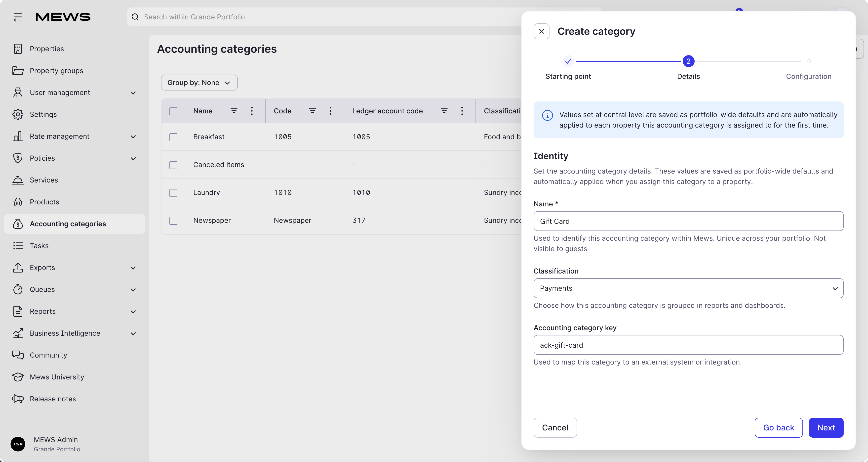
Task: Edit the Accounting category key field
Action: coord(688,345)
